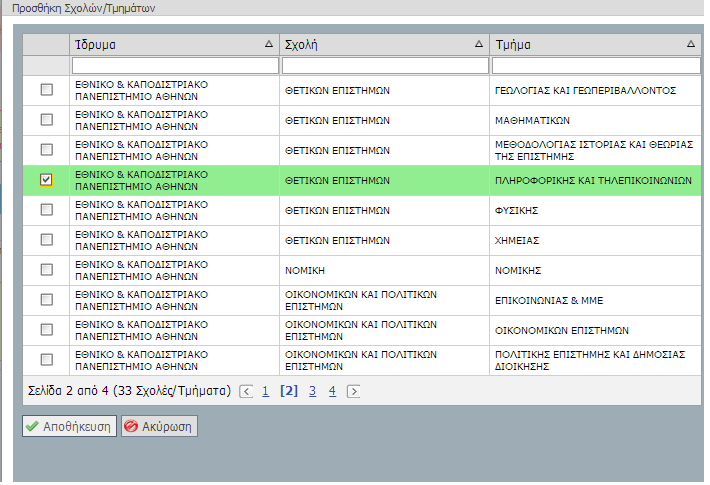
Task: Focus the Σχολή filter field
Action: click(x=385, y=66)
